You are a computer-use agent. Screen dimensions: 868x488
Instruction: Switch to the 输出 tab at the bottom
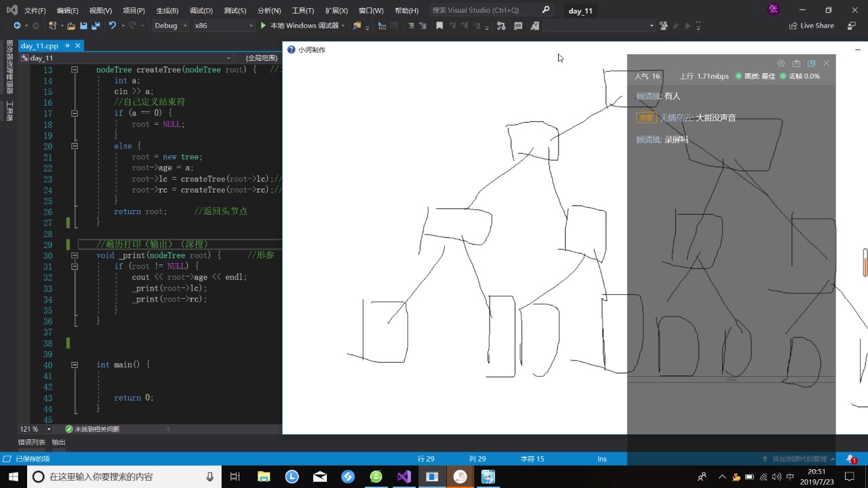58,442
